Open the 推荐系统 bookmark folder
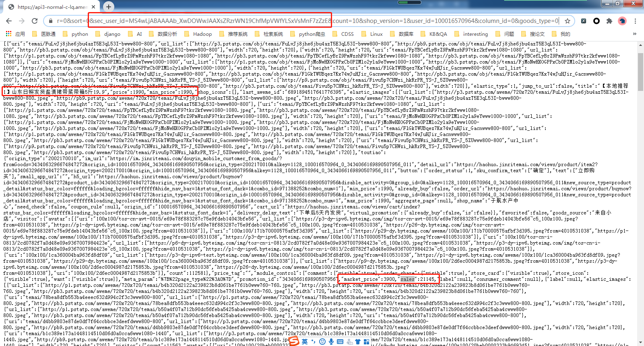This screenshot has width=644, height=346. pyautogui.click(x=233, y=34)
